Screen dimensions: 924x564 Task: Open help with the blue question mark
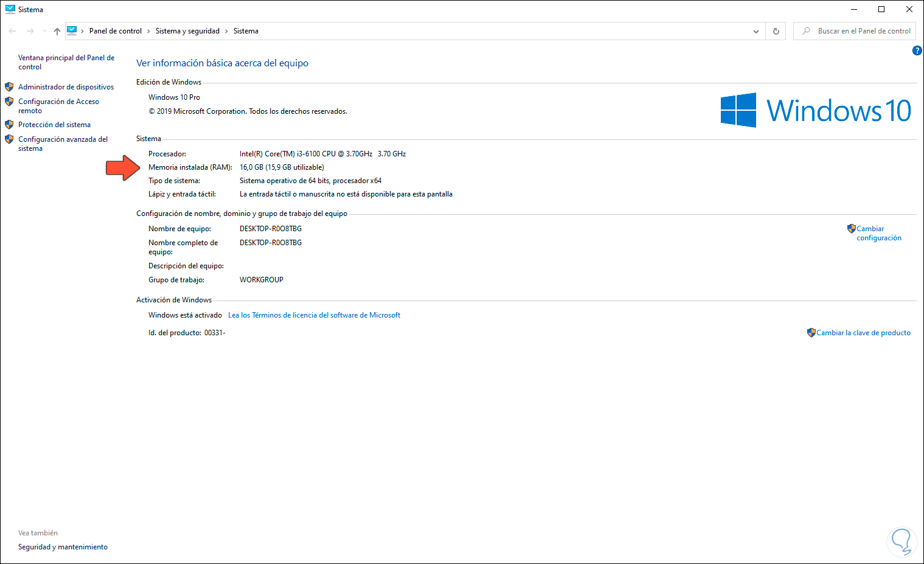917,50
